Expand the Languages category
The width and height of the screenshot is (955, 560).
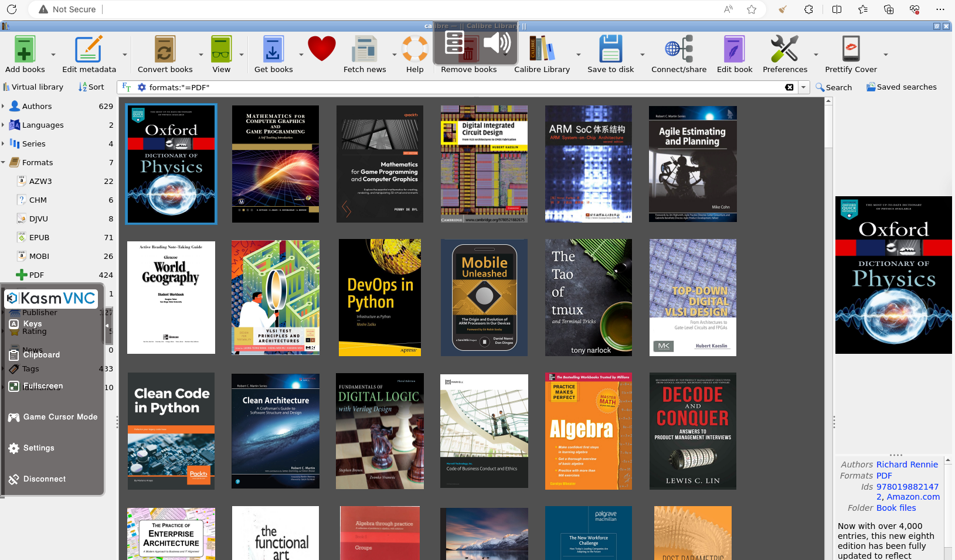click(x=4, y=125)
